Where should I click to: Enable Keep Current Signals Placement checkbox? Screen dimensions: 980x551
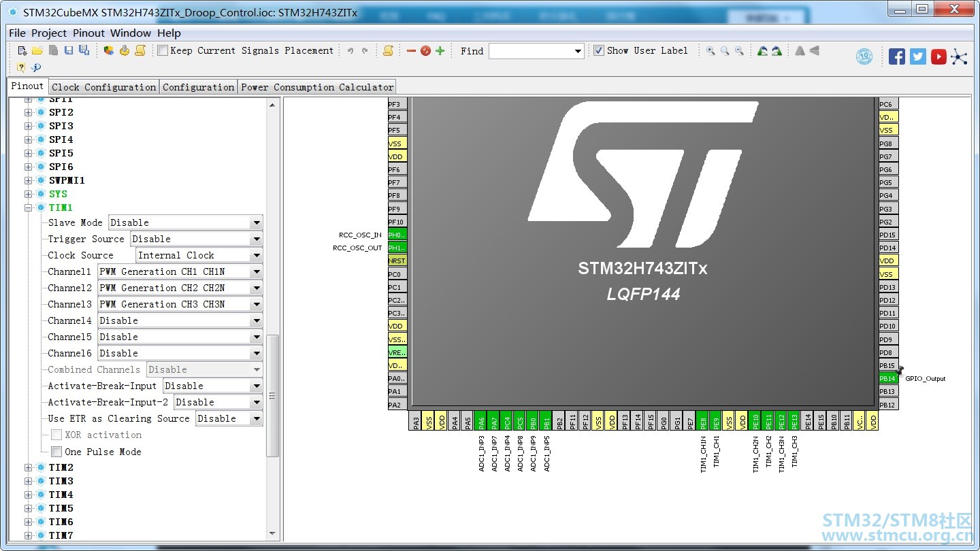(x=163, y=50)
